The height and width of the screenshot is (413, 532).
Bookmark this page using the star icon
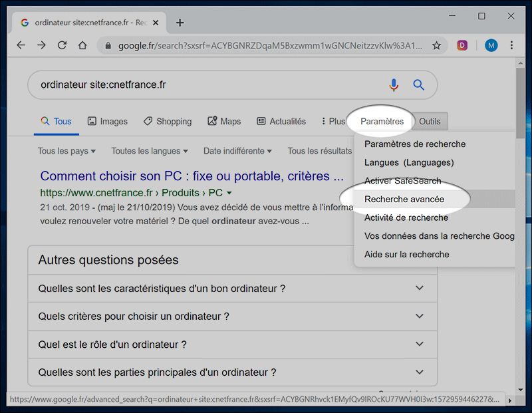(x=436, y=45)
